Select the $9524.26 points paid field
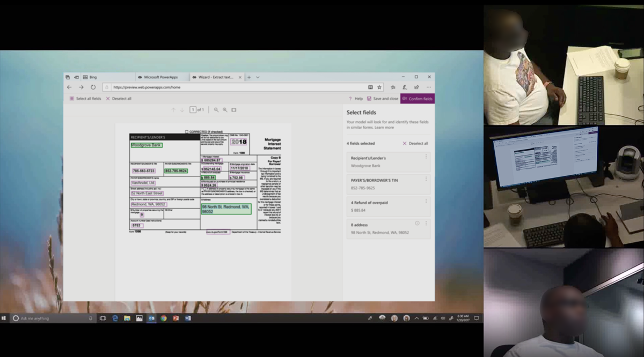Image resolution: width=644 pixels, height=357 pixels. (x=209, y=185)
